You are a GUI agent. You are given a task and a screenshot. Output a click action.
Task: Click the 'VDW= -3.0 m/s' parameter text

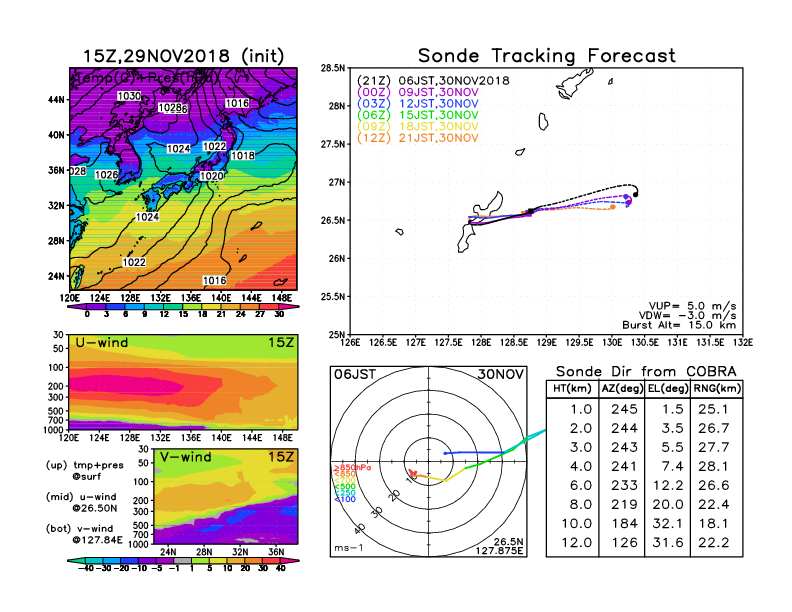pyautogui.click(x=687, y=316)
